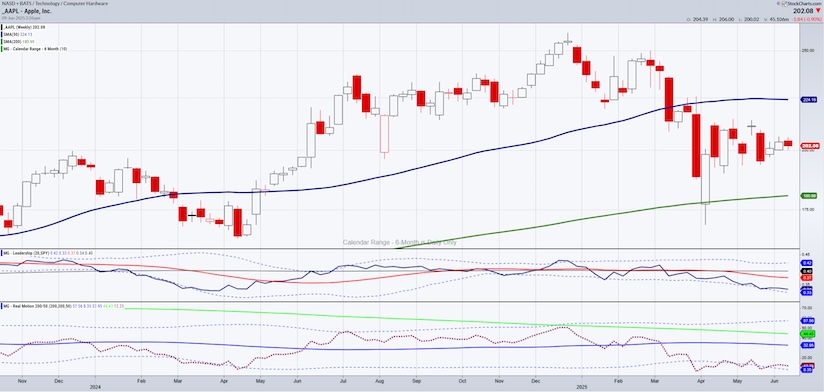The image size is (824, 392).
Task: Click the Calendar Range Daily Only notice text
Action: [x=399, y=242]
